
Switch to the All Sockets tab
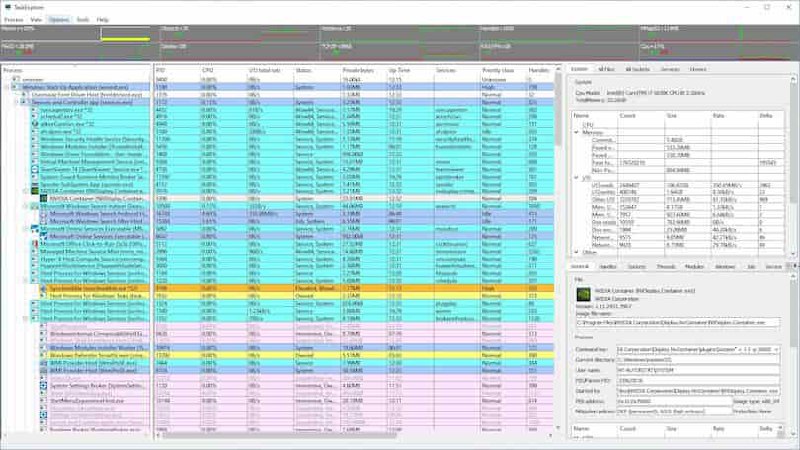[x=637, y=69]
